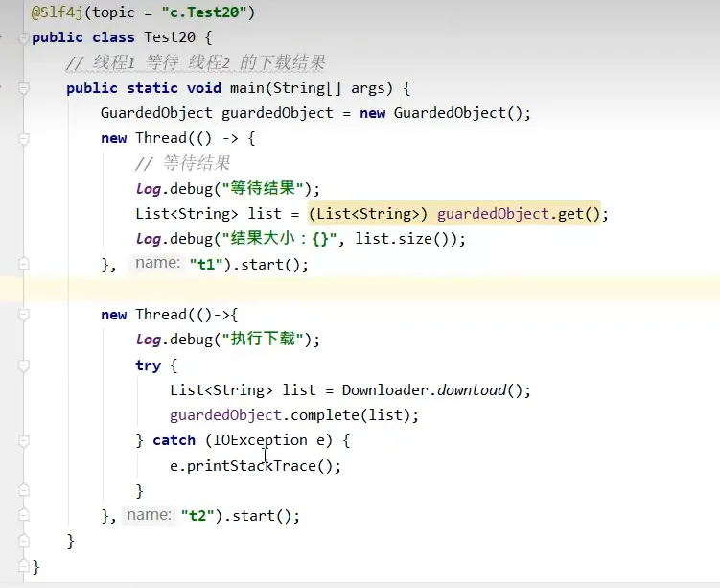Click the highlighted empty line between threads
The width and height of the screenshot is (720, 588).
tap(360, 289)
